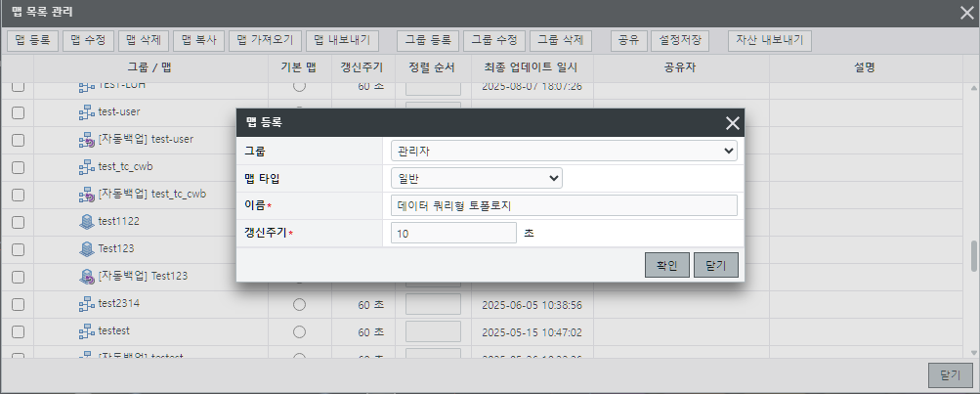Click the test-user topology map icon
Screen dimensions: 980x394
pyautogui.click(x=86, y=111)
